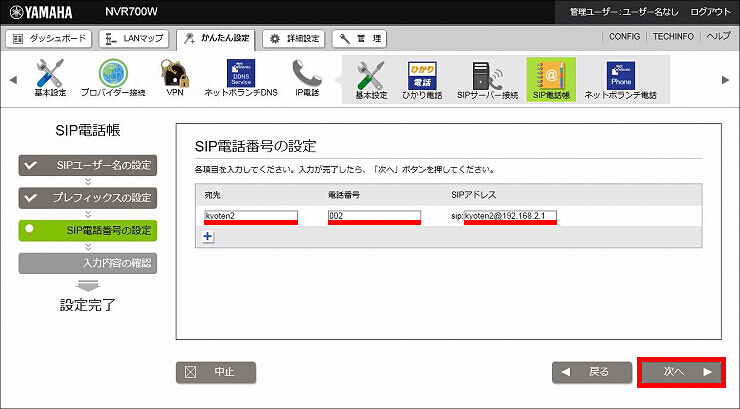This screenshot has width=740, height=409.
Task: Open the 管理 tab
Action: click(x=359, y=39)
